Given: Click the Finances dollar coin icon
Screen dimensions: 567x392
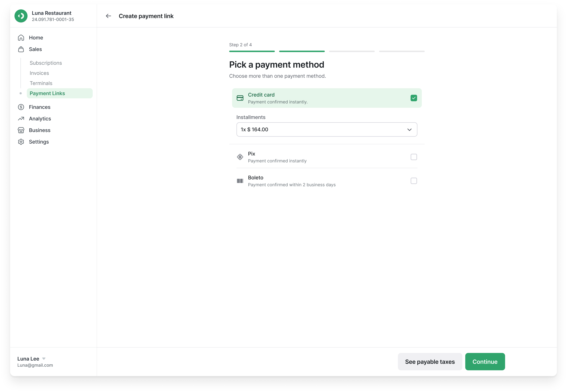Looking at the screenshot, I should (21, 107).
